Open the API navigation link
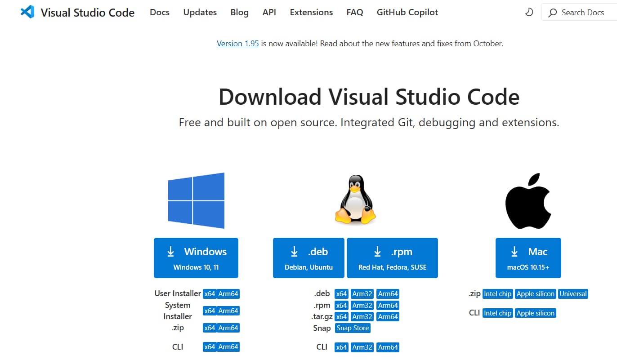 tap(269, 13)
